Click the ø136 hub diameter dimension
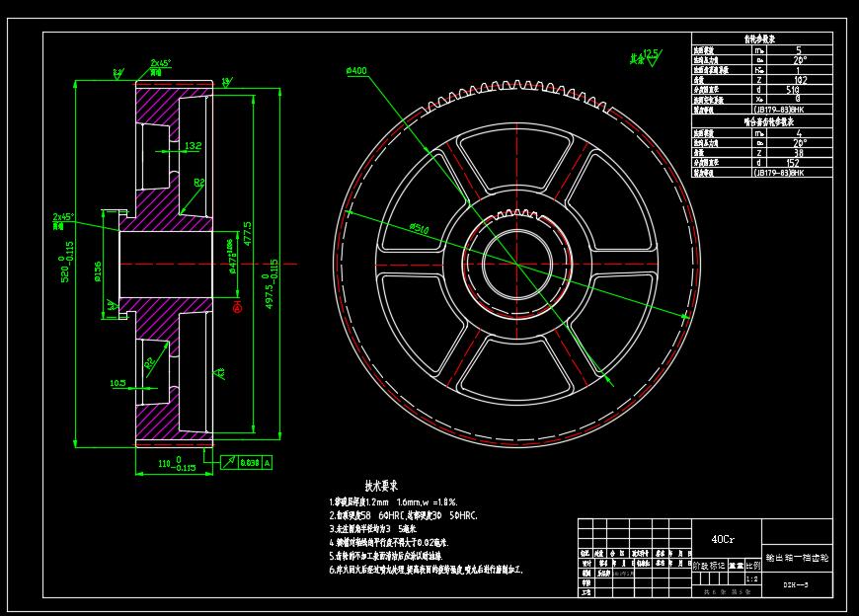Viewport: 859px width, 616px height. tap(98, 271)
